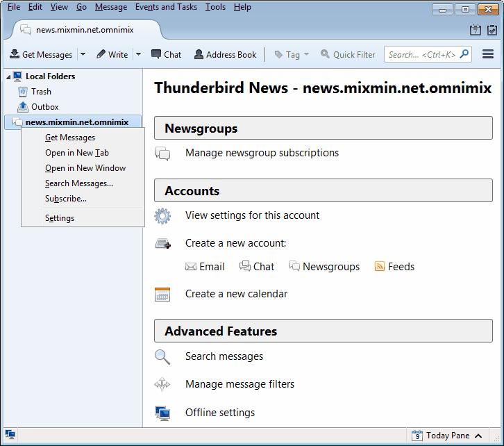Click the Today Pane calendar icon
The width and height of the screenshot is (504, 446).
(x=417, y=436)
